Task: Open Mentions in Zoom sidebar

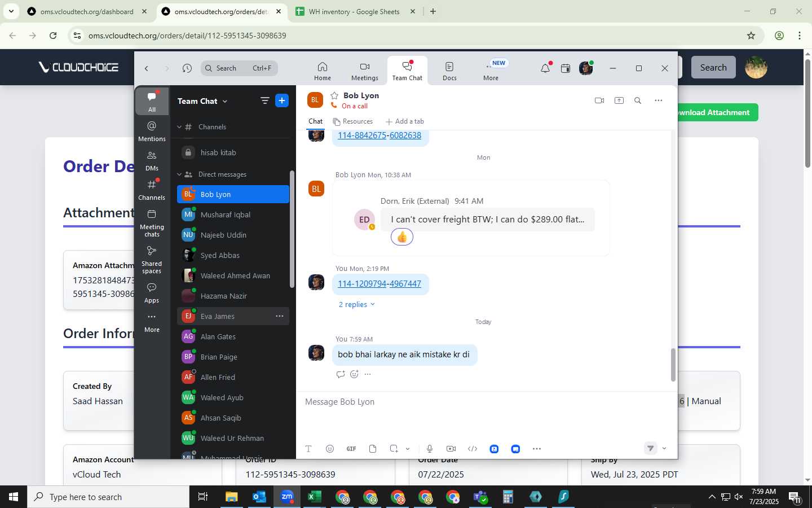Action: coord(152,131)
